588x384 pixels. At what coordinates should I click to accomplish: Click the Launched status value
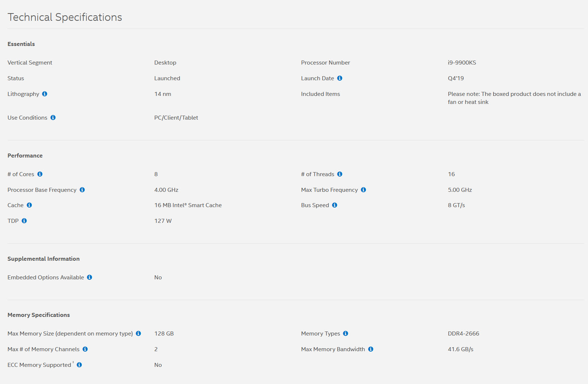tap(167, 78)
